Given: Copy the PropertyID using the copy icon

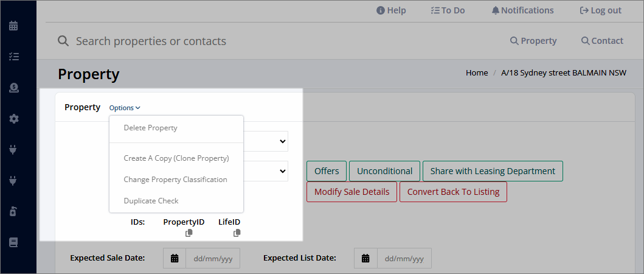Looking at the screenshot, I should tap(189, 233).
